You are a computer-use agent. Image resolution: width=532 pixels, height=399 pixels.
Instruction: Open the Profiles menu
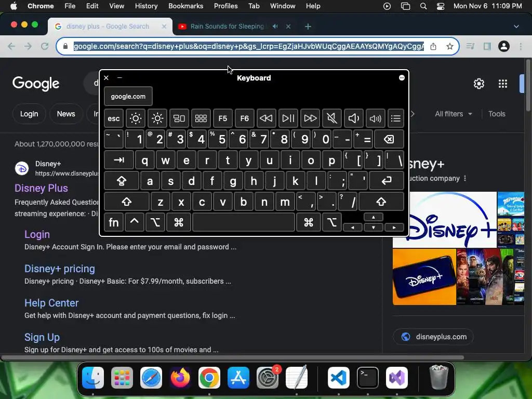[225, 6]
